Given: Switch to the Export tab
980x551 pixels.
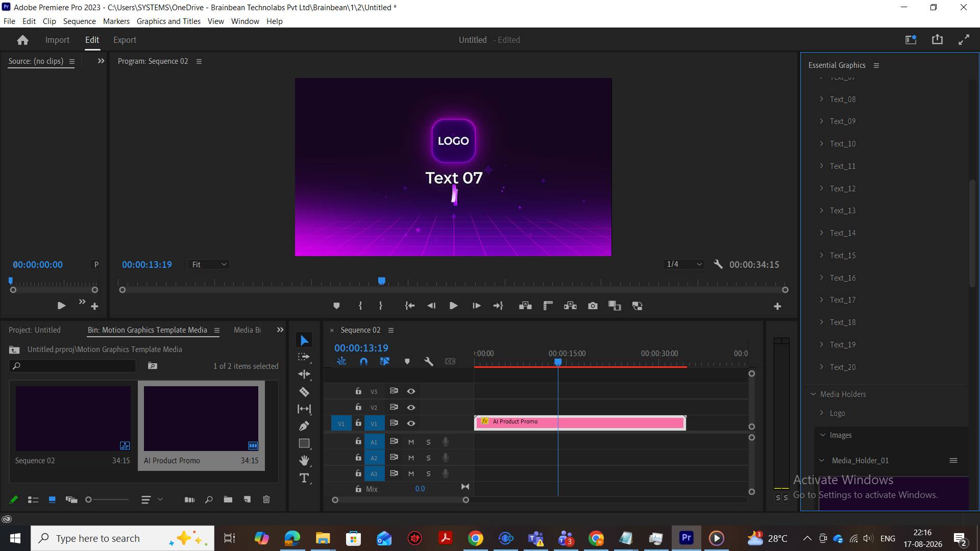Looking at the screenshot, I should point(125,40).
